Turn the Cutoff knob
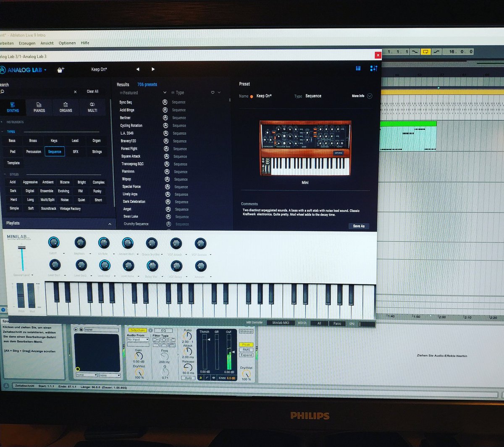The width and height of the screenshot is (504, 447). click(x=54, y=242)
